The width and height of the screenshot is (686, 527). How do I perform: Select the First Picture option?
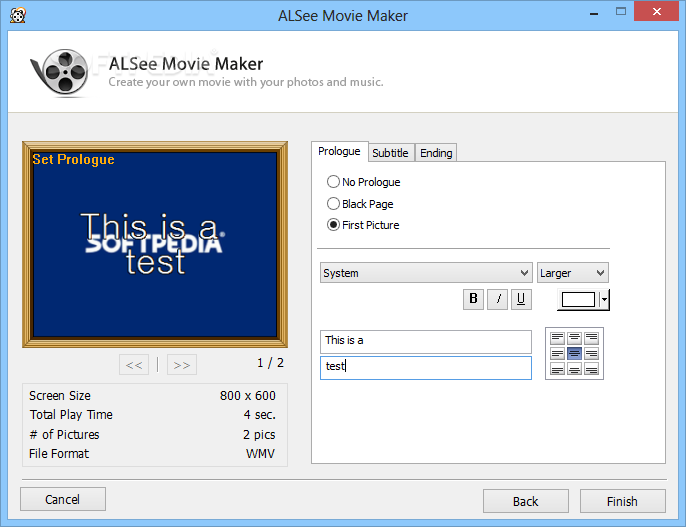[363, 225]
